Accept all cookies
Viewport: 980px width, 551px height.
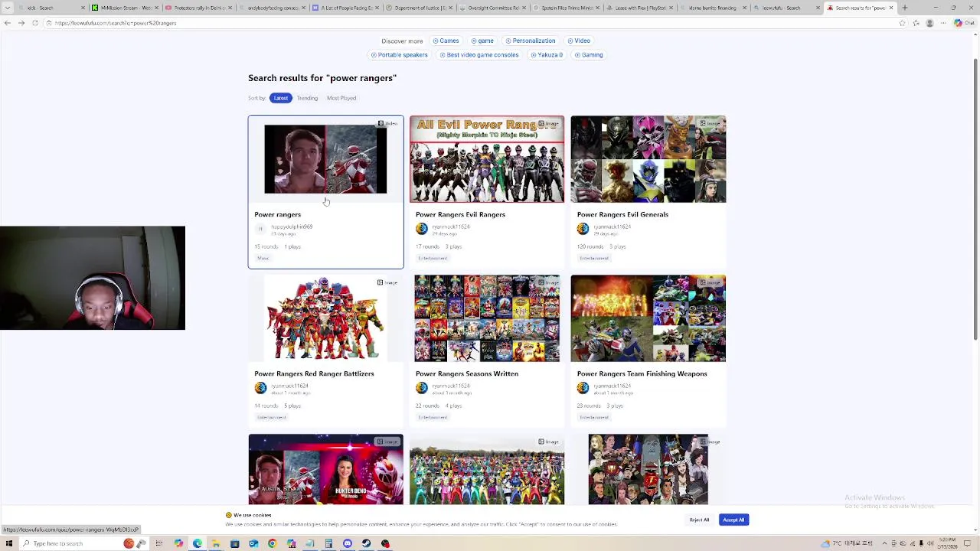pos(733,520)
